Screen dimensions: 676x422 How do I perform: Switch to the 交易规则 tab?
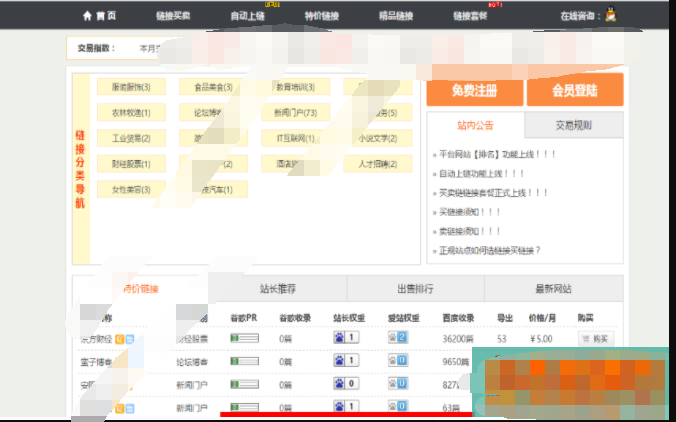573,125
